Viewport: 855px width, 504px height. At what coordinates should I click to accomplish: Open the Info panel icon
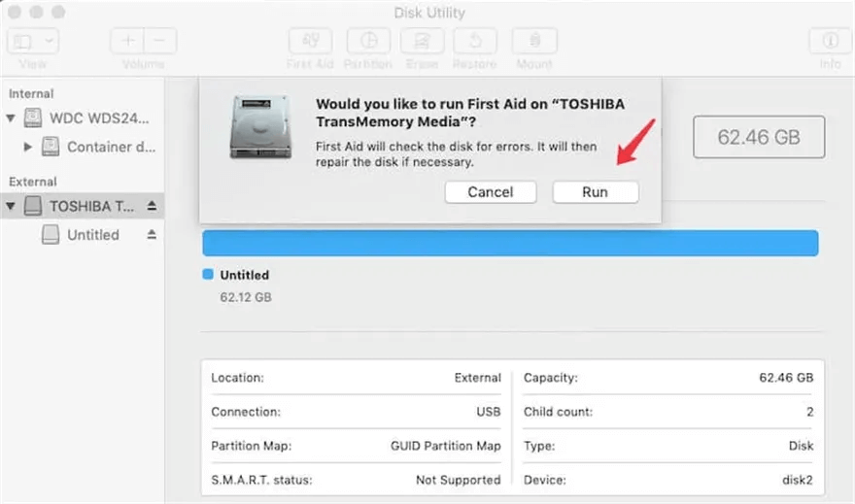(x=830, y=41)
